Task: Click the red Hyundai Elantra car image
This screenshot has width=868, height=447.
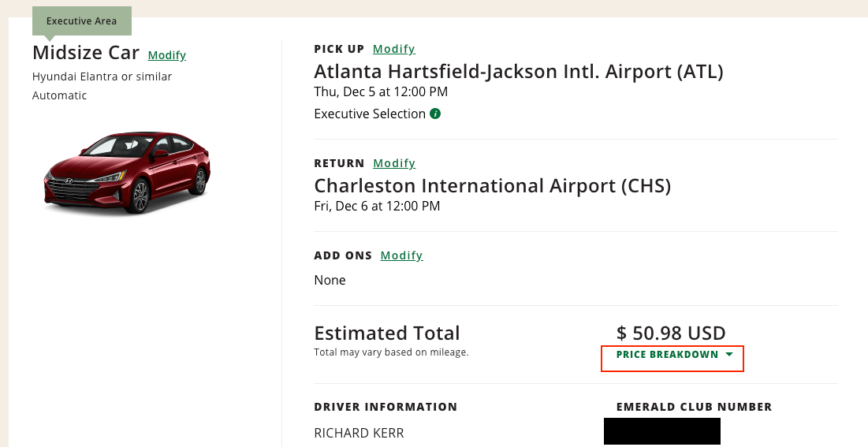Action: point(126,173)
